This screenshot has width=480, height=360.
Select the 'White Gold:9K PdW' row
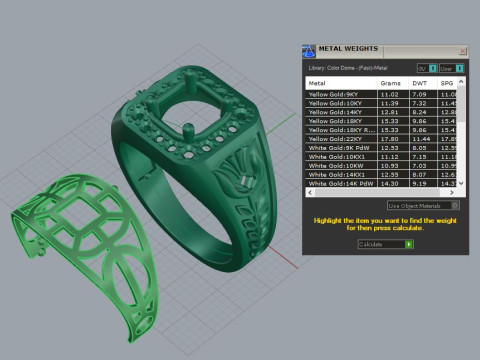[381, 148]
